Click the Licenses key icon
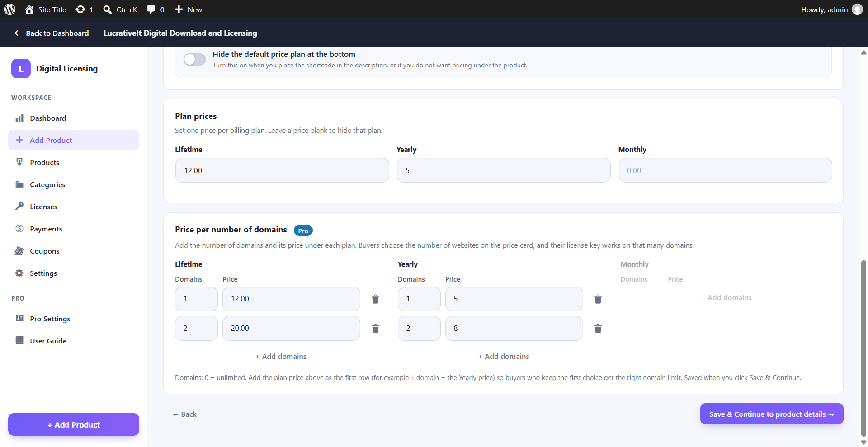868x447 pixels. click(19, 207)
